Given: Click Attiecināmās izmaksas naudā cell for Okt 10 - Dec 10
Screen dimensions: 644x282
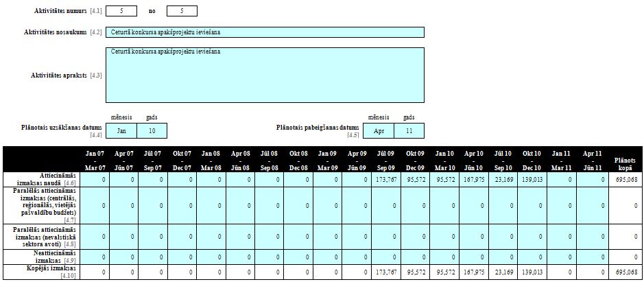Looking at the screenshot, I should (532, 179).
